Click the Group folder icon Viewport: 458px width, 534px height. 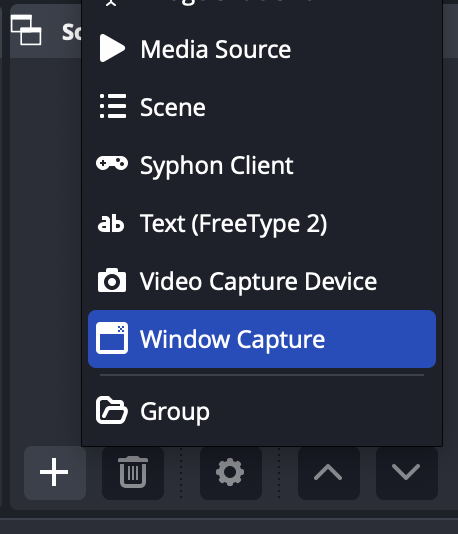pyautogui.click(x=112, y=410)
